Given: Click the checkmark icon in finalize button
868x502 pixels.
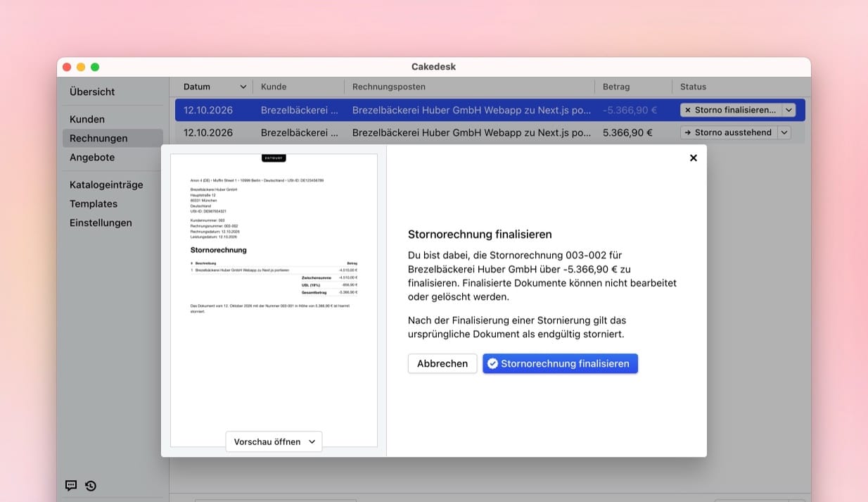Looking at the screenshot, I should tap(492, 363).
